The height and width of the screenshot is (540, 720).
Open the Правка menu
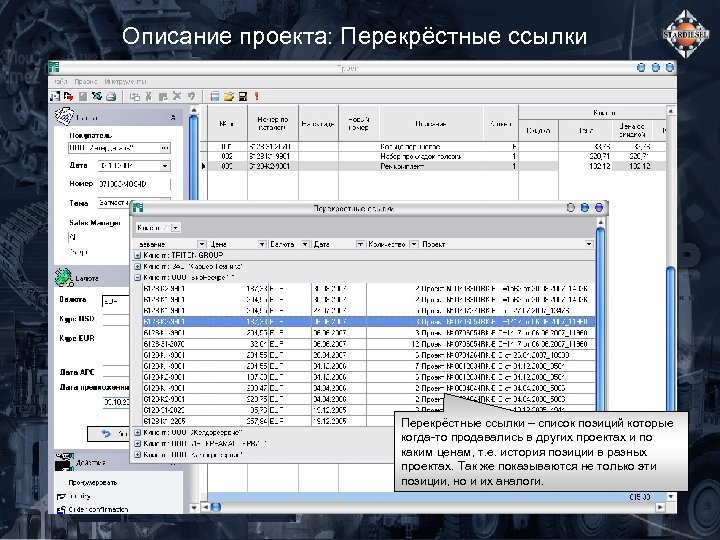(85, 82)
